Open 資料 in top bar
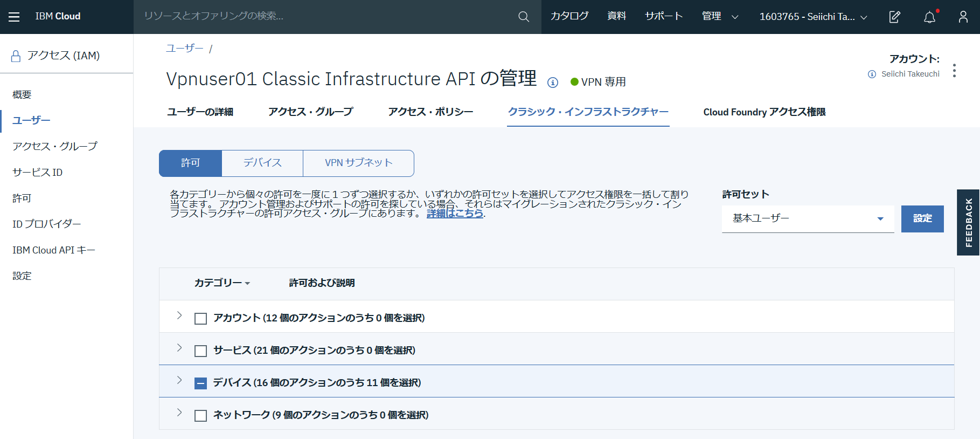980x439 pixels. [x=616, y=16]
